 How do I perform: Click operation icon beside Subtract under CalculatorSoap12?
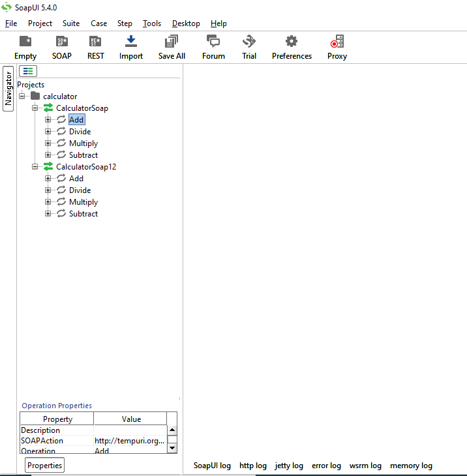(61, 213)
